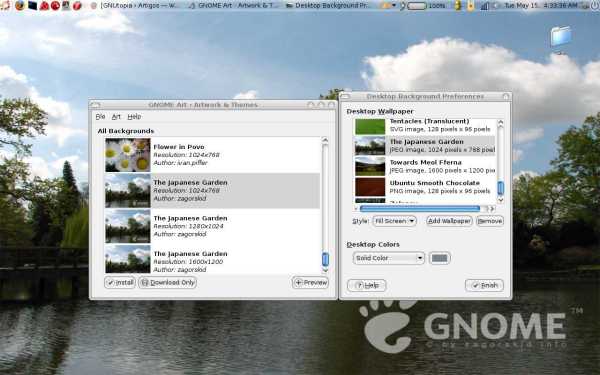Click Help in Desktop Background Preferences

click(x=367, y=285)
